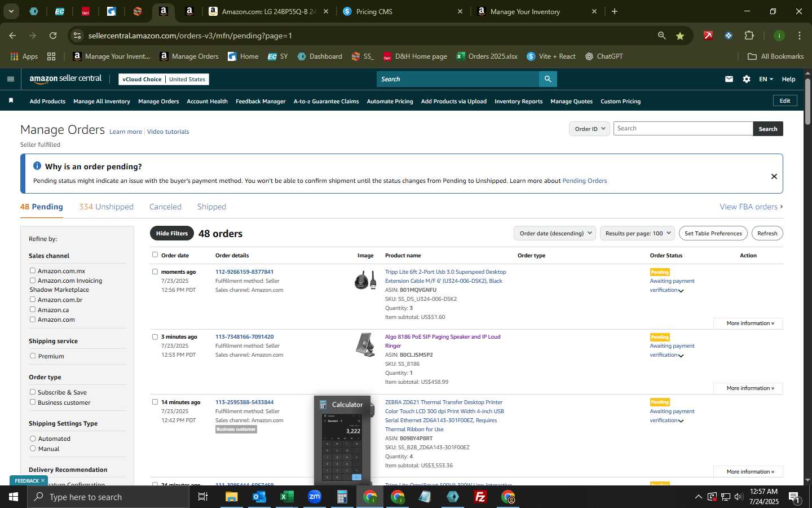The image size is (812, 508).
Task: Open the View FBA orders link
Action: coord(751,207)
